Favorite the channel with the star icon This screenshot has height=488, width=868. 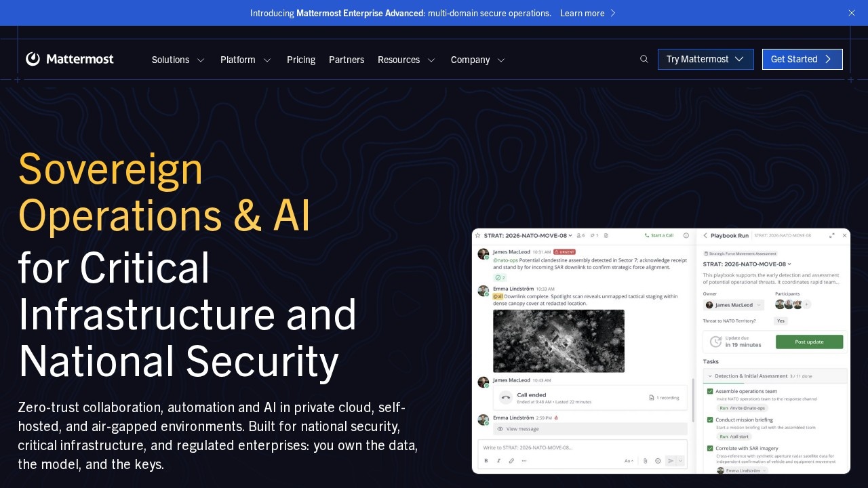click(x=478, y=235)
